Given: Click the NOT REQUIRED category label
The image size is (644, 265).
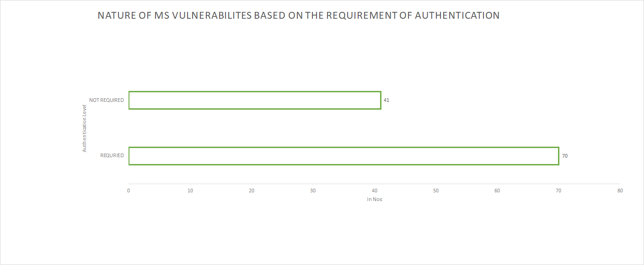Looking at the screenshot, I should pos(107,100).
